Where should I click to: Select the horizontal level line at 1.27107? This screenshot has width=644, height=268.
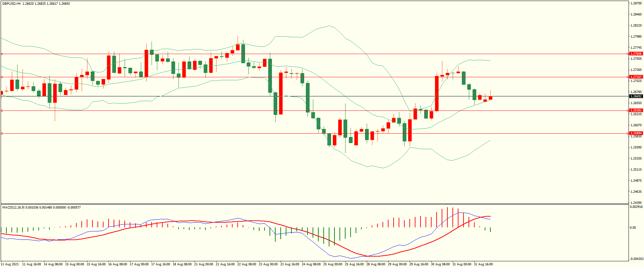pyautogui.click(x=314, y=77)
